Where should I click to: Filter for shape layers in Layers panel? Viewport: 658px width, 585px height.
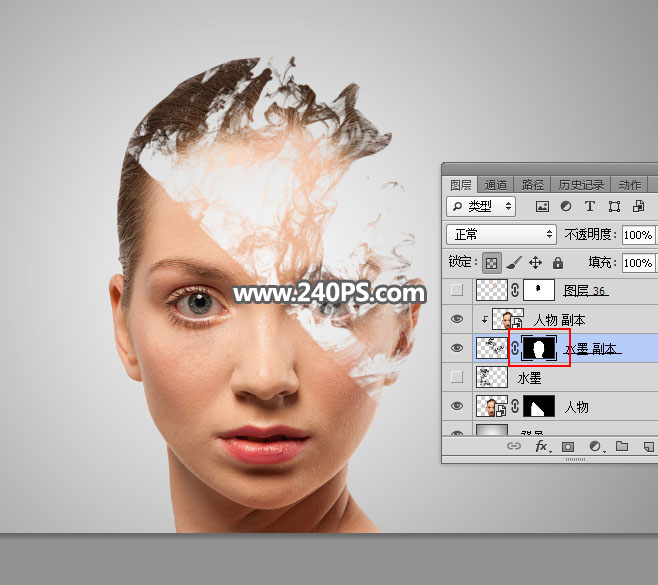click(614, 206)
